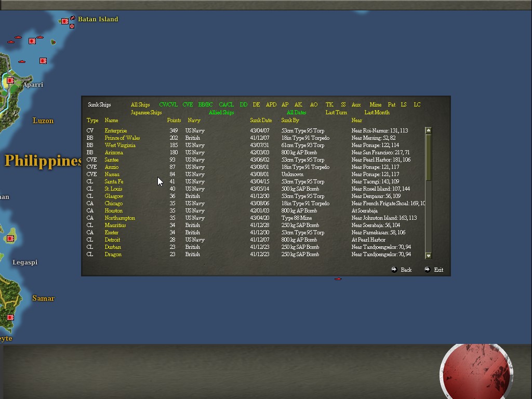
Task: Toggle the AO ship type filter
Action: 314,105
